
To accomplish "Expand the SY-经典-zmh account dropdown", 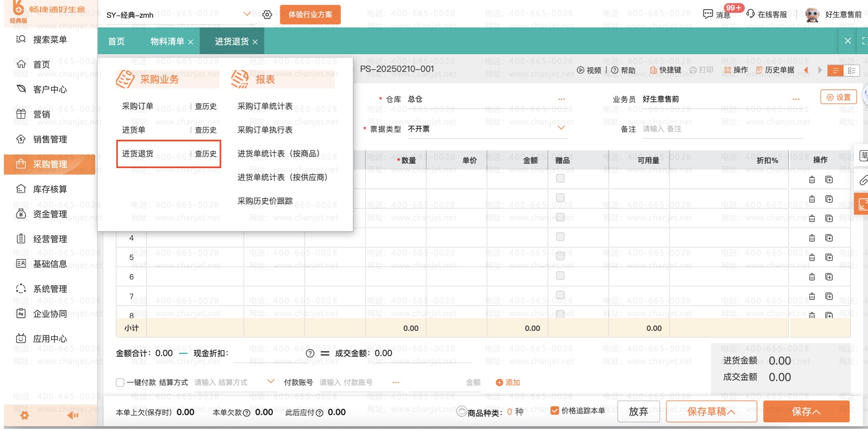I will point(247,14).
